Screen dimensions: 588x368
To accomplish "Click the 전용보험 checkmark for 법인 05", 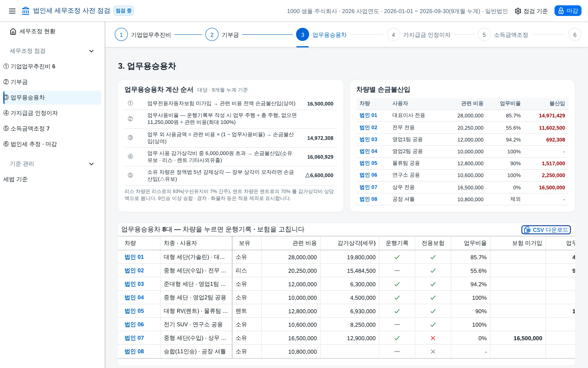I will click(x=433, y=311).
